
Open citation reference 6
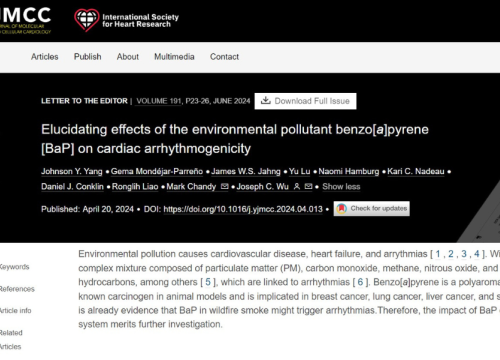pos(360,282)
